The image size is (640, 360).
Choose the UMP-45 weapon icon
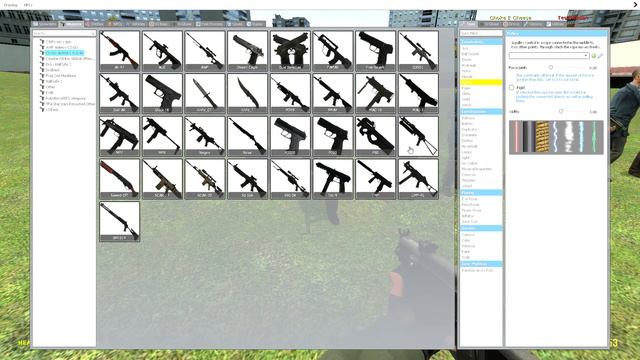[x=418, y=179]
